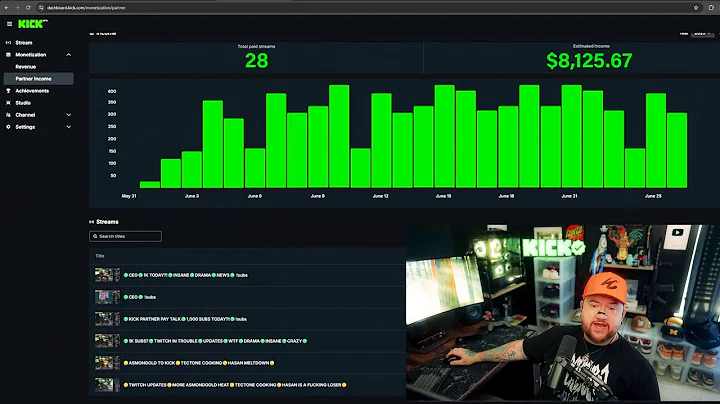Click stream title 1K SUBS? TWITCH IN TROUBLE

coord(215,341)
